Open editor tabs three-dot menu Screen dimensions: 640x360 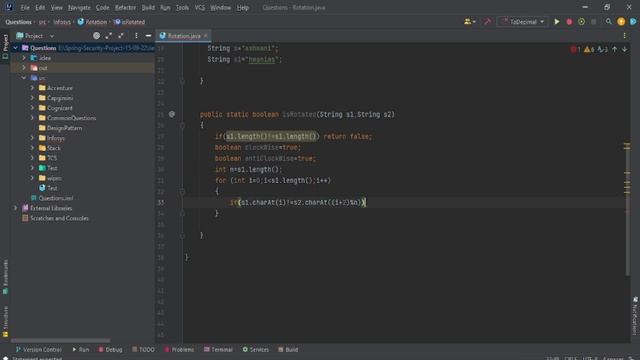tap(624, 36)
